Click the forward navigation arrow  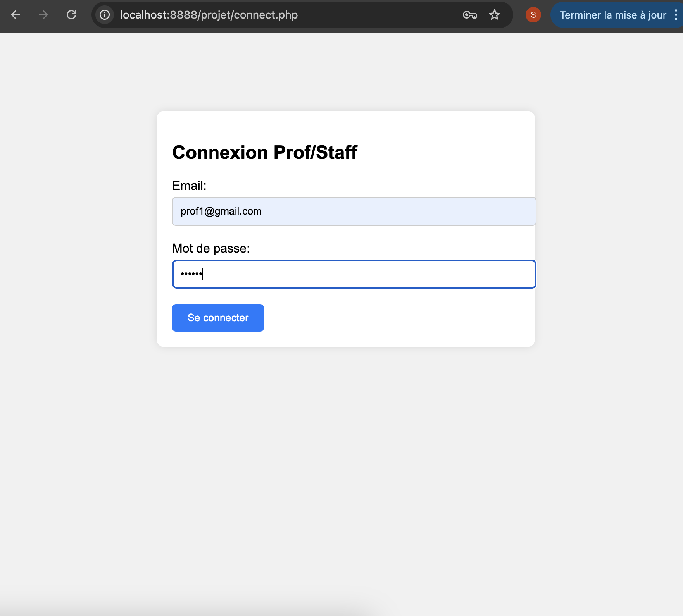coord(43,15)
